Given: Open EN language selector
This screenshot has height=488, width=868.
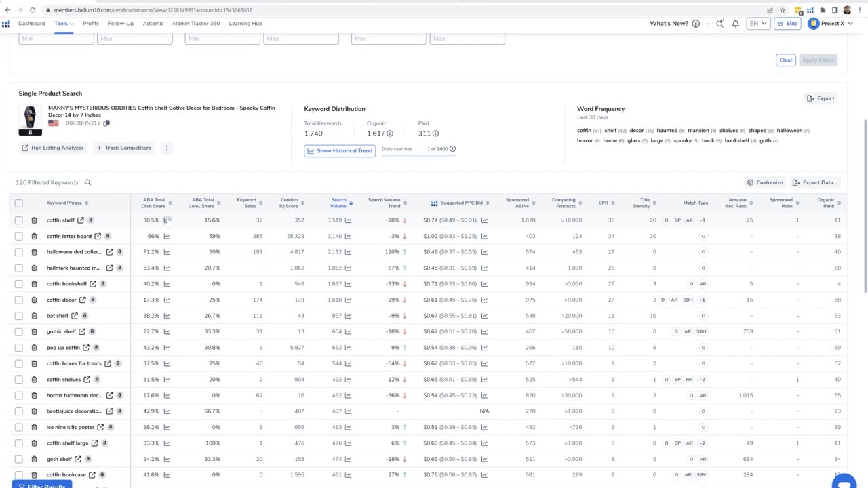Looking at the screenshot, I should coord(757,24).
